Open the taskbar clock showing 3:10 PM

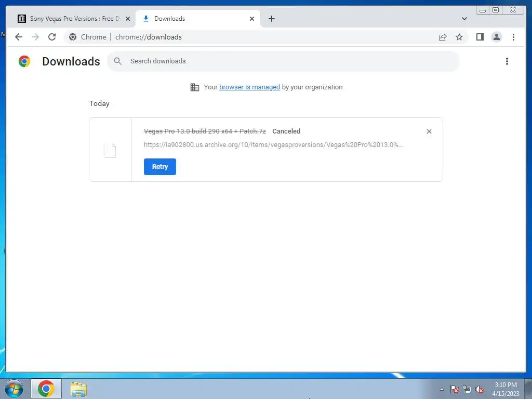click(506, 389)
